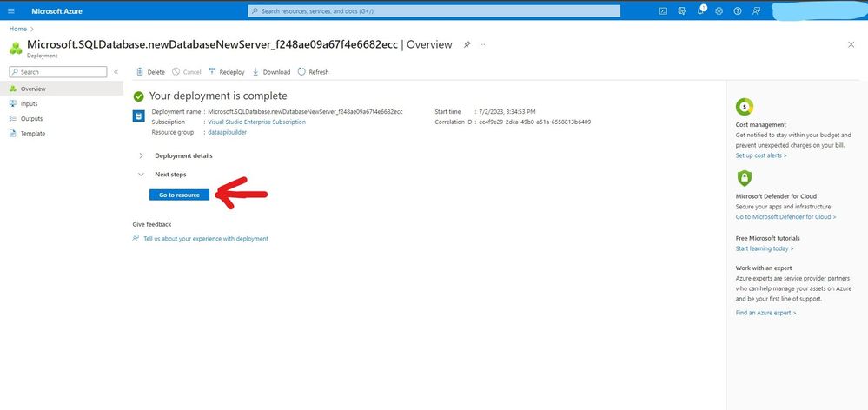868x410 pixels.
Task: Open the Help question mark icon
Action: [x=738, y=11]
